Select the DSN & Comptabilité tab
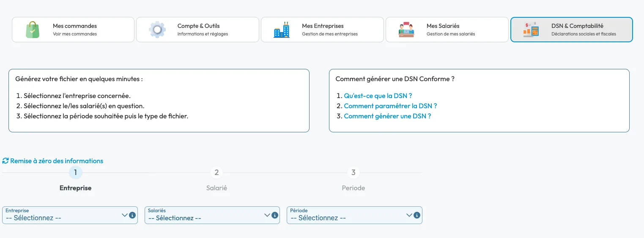The image size is (644, 238). [x=572, y=30]
